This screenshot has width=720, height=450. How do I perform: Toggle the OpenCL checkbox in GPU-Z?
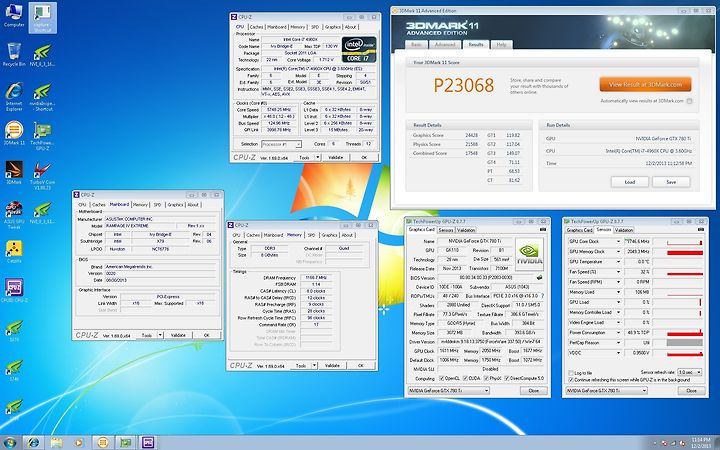[442, 378]
